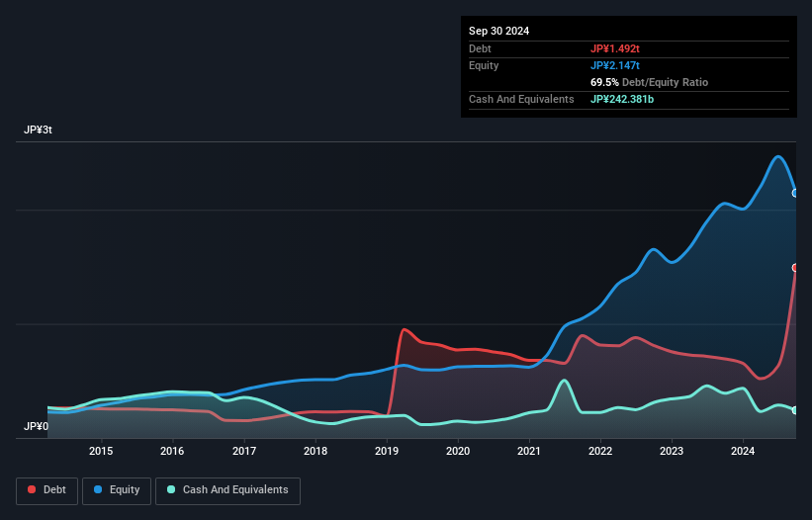Click the 2019 x-axis label
The width and height of the screenshot is (812, 520).
(387, 451)
